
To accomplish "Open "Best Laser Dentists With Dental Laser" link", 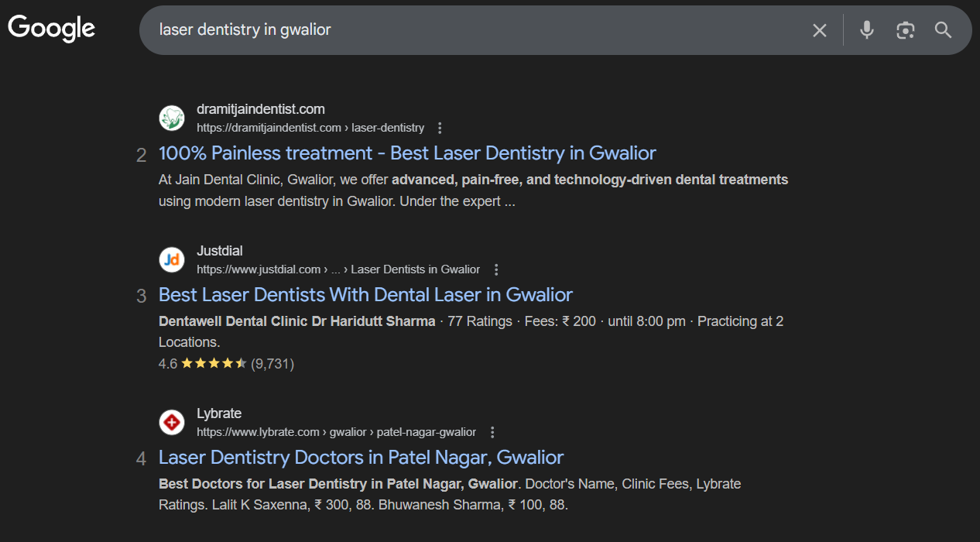I will click(365, 294).
